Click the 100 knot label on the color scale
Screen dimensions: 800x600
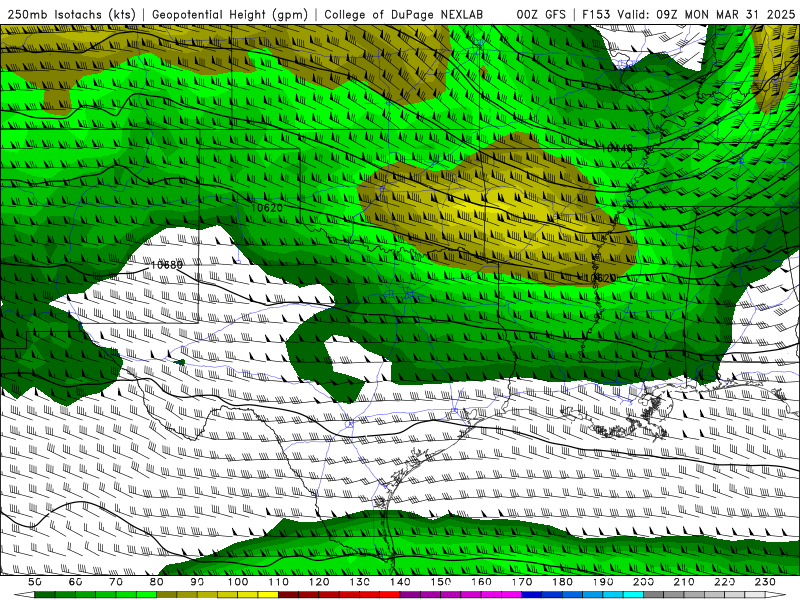pos(238,582)
